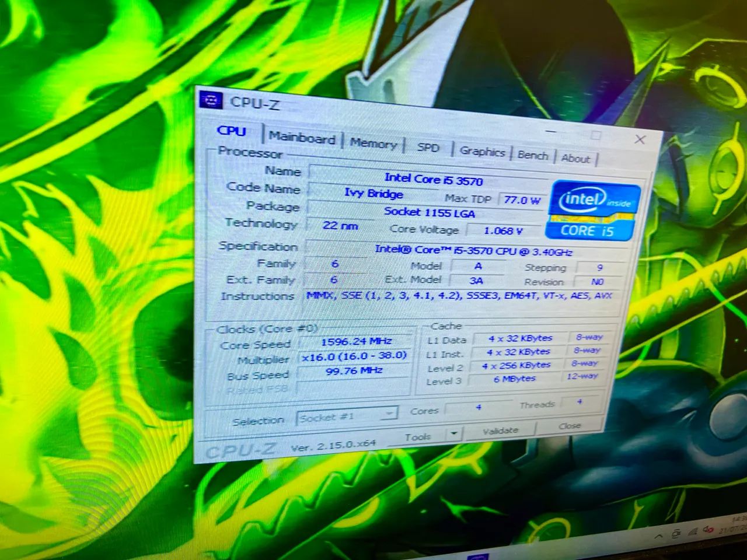The image size is (747, 560).
Task: Click the Cache group label
Action: tap(446, 326)
